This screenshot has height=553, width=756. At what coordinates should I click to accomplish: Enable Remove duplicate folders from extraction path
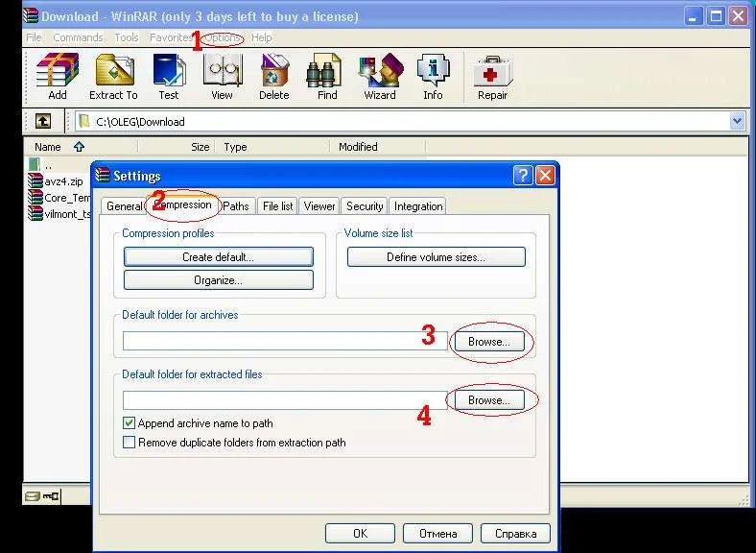tap(129, 442)
